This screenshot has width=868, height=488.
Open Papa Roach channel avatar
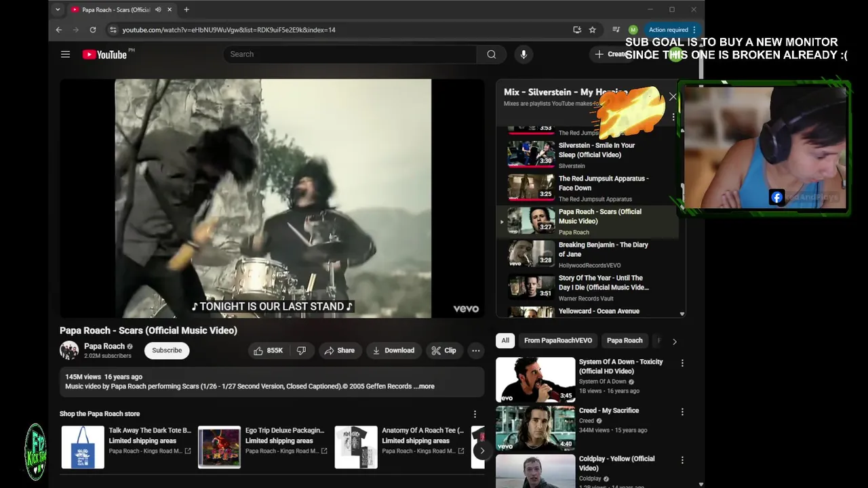(x=69, y=350)
